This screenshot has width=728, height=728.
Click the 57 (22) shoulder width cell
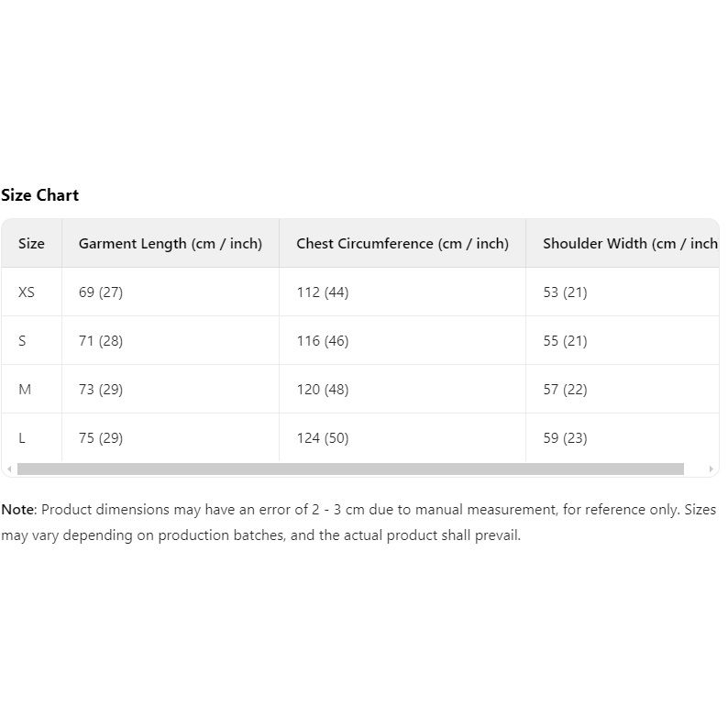click(x=565, y=390)
